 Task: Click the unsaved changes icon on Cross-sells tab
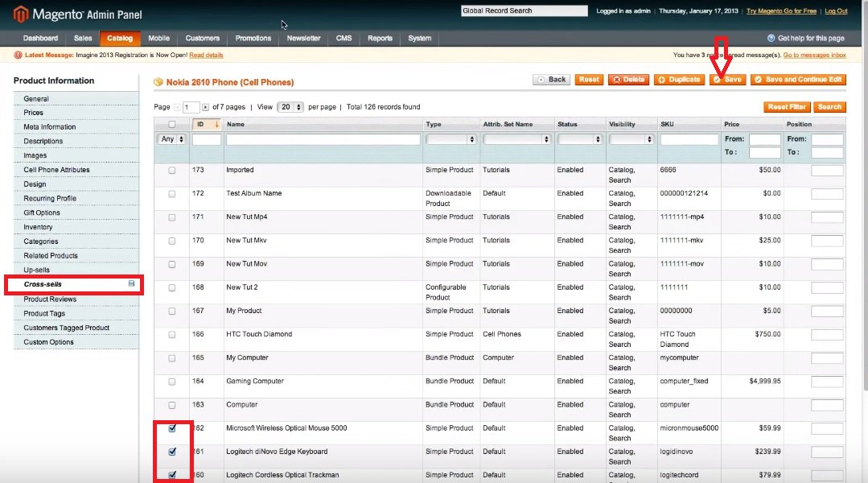pos(131,283)
